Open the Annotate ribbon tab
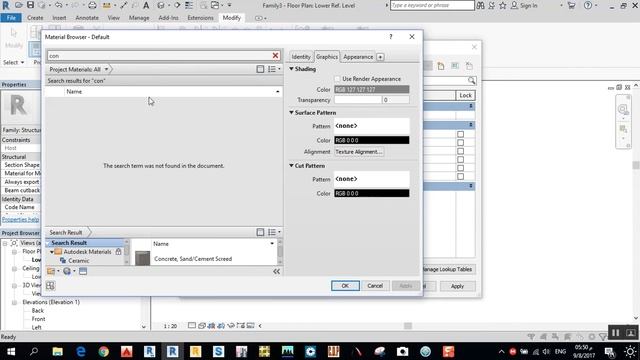This screenshot has width=640, height=360. (x=87, y=18)
